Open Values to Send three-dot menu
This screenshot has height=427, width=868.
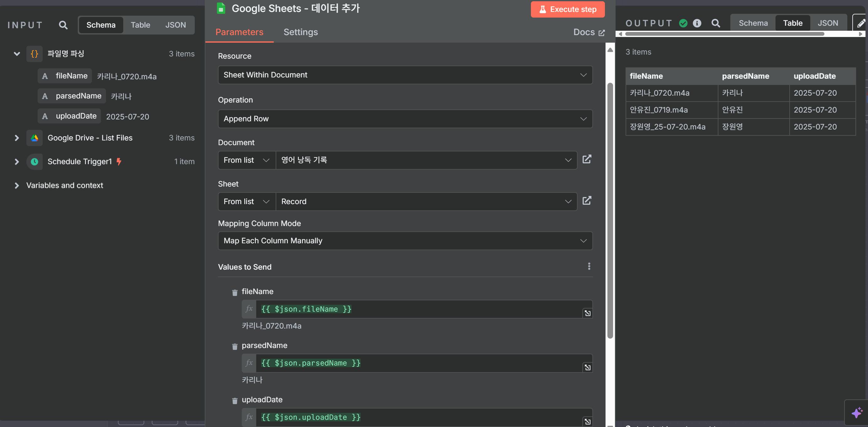[x=589, y=266]
